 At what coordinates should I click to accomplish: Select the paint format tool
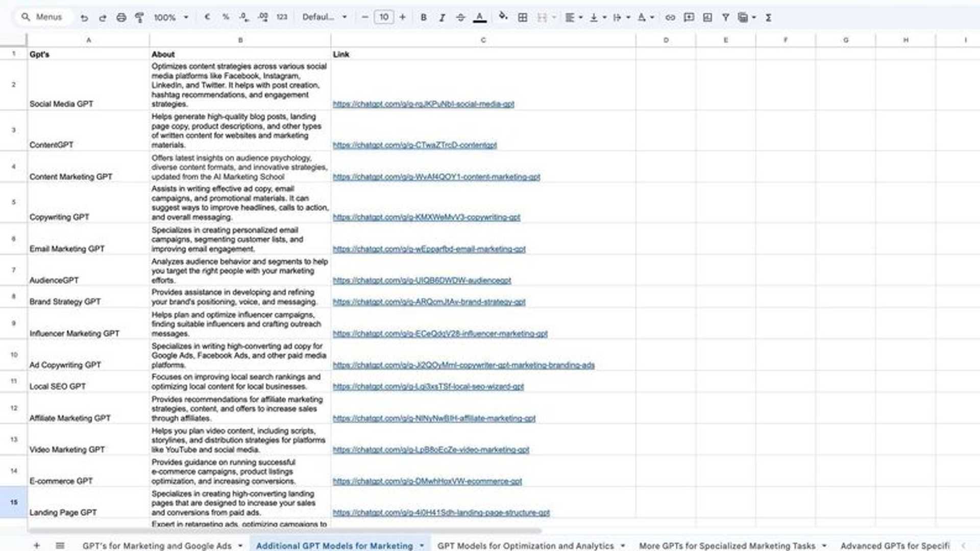[x=139, y=17]
